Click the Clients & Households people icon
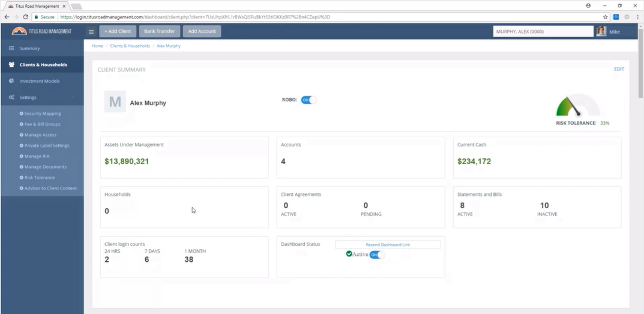 click(x=11, y=65)
